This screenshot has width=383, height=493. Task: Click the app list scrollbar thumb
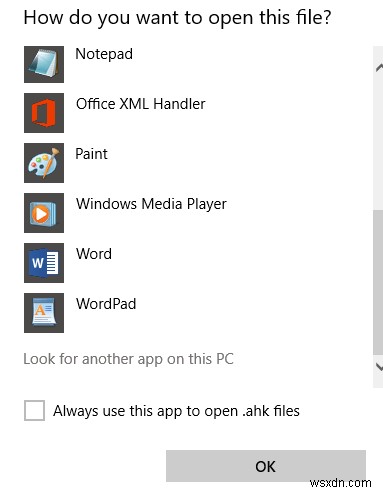coord(378,283)
